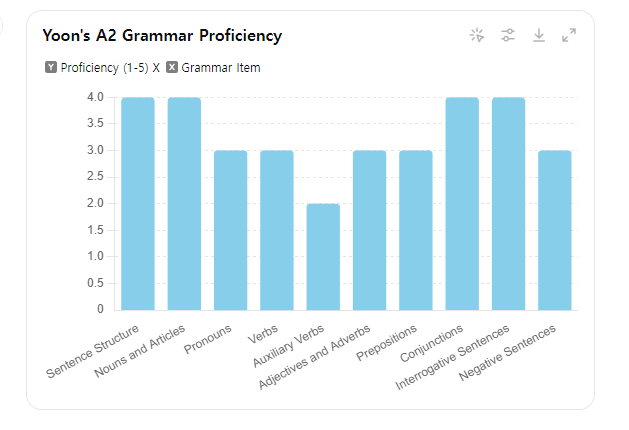Click the Pronouns bar
629x430 pixels.
click(x=230, y=230)
